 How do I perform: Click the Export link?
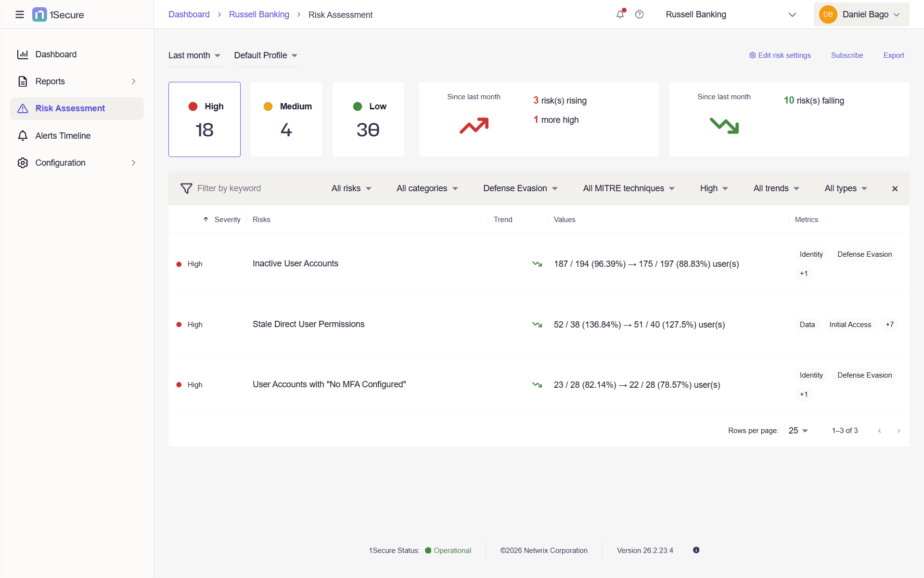(x=894, y=55)
